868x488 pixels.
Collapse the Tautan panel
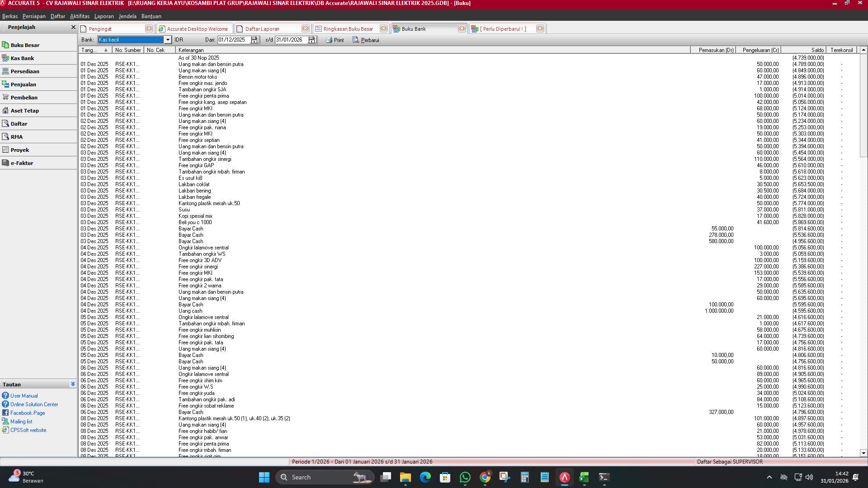point(72,384)
